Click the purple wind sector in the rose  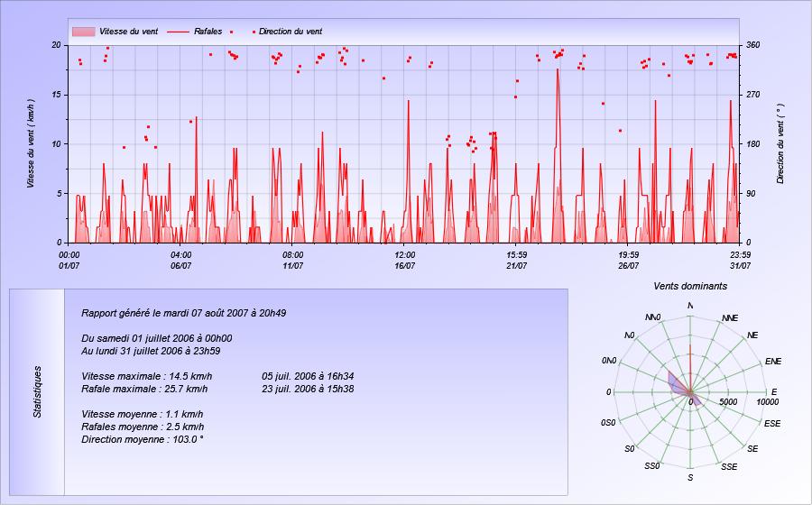point(677,384)
